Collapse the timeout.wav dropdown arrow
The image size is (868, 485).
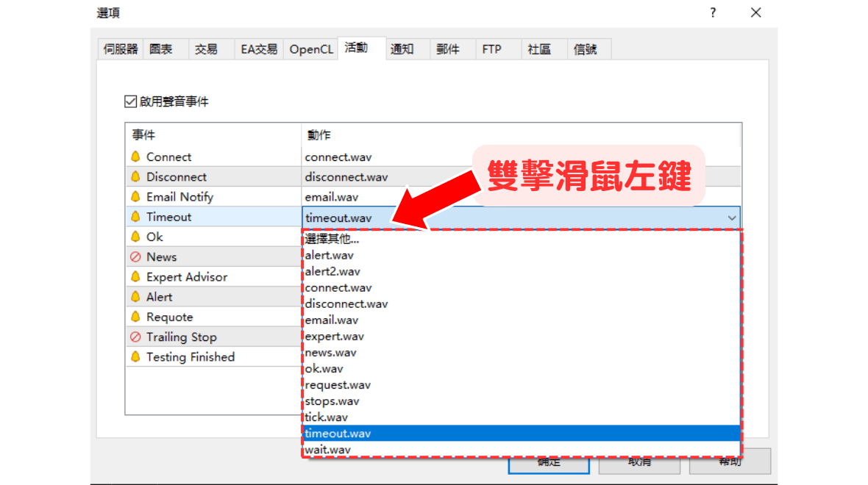pos(732,218)
